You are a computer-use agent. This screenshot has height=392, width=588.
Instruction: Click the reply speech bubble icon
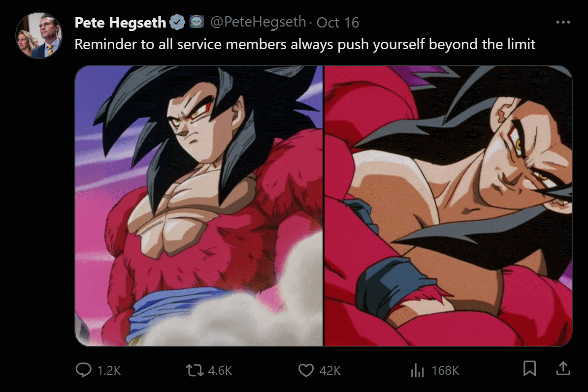(83, 370)
